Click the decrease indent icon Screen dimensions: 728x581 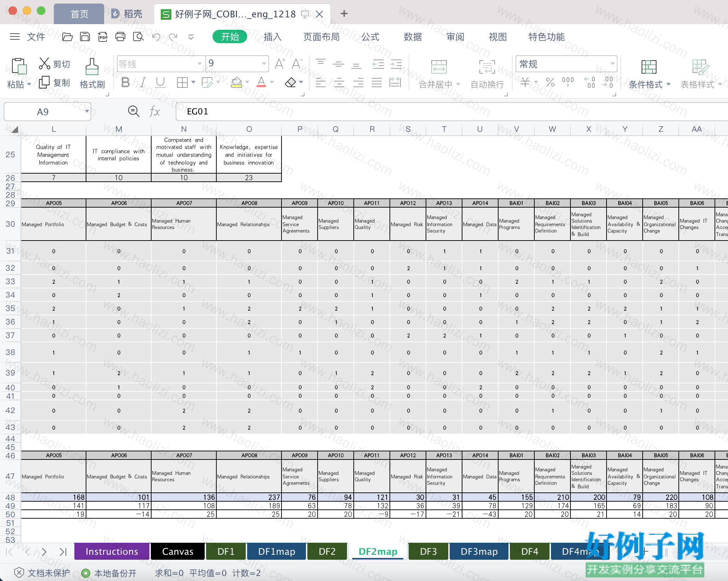pyautogui.click(x=378, y=64)
